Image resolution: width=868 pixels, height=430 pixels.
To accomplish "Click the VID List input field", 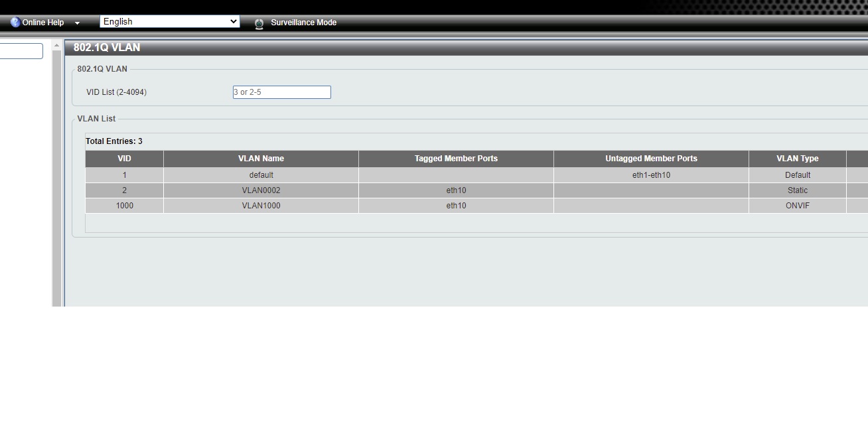I will click(x=281, y=92).
